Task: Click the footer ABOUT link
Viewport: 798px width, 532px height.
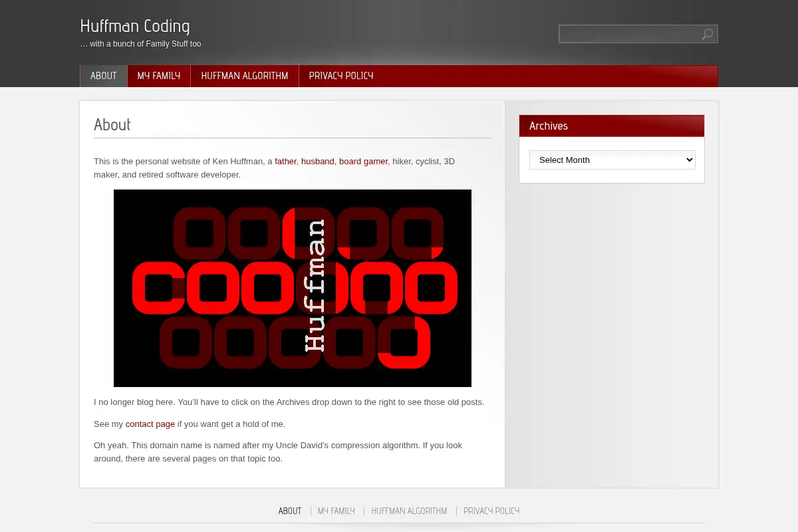Action: 290,511
